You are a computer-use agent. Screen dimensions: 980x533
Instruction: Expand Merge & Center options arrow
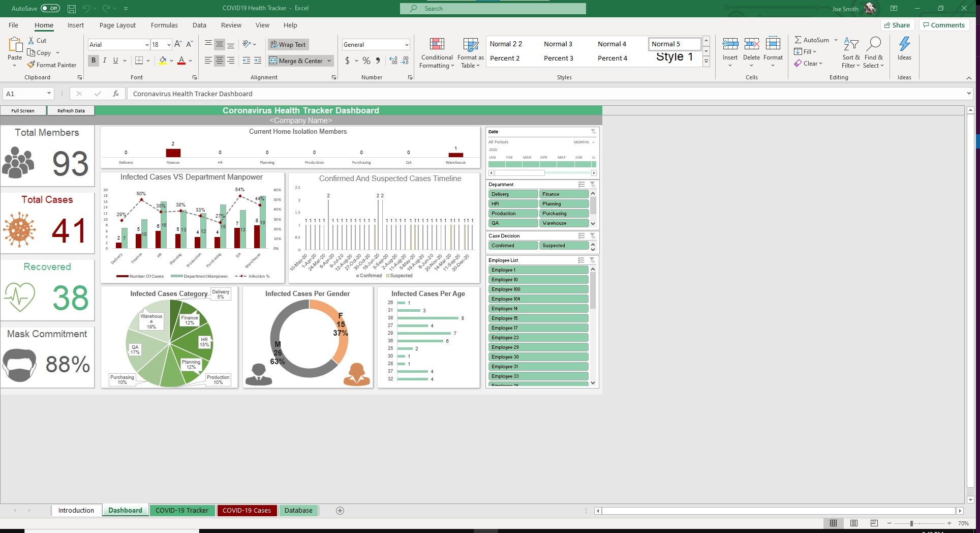(329, 61)
